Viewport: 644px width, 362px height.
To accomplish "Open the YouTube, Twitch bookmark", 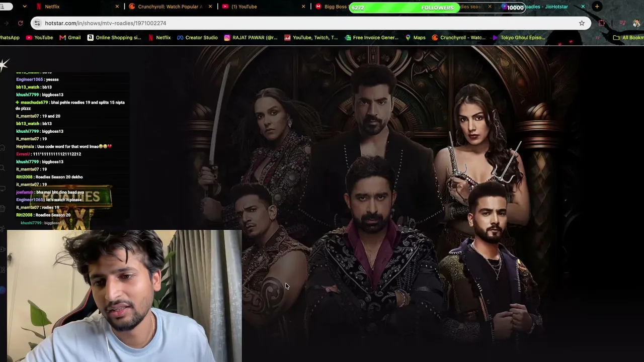I will pos(311,38).
